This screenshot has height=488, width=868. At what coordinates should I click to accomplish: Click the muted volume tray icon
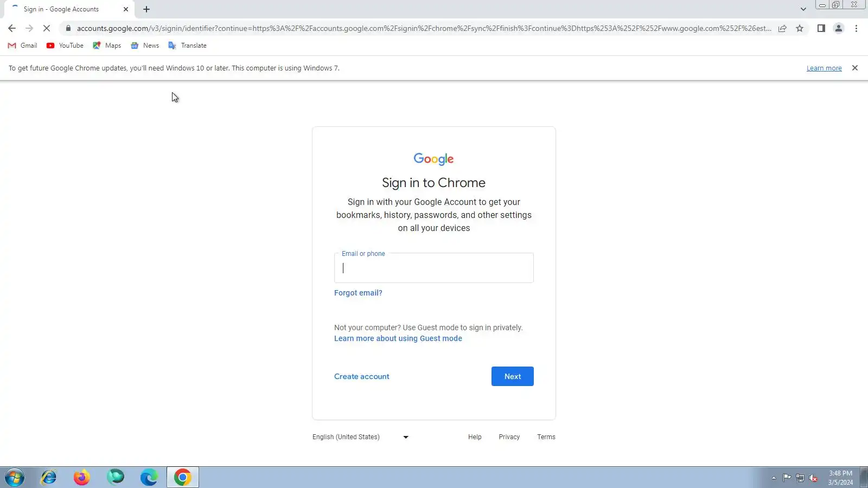(813, 478)
